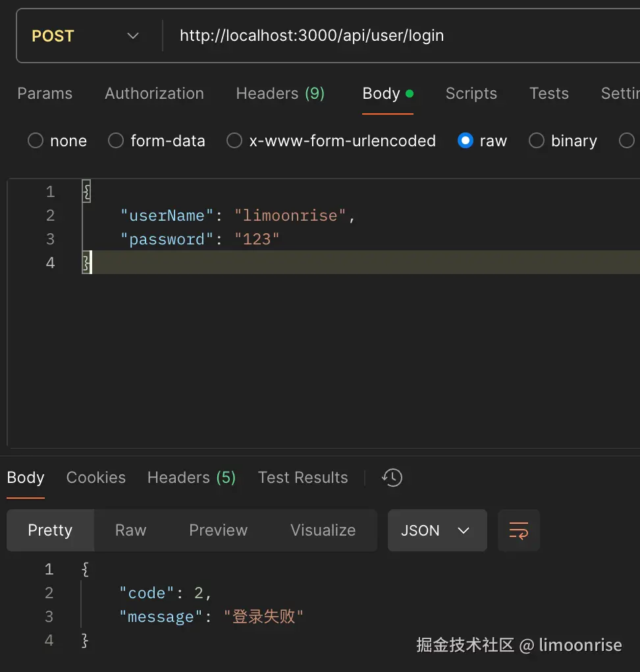
Task: Select the raw body radio button
Action: pos(466,141)
